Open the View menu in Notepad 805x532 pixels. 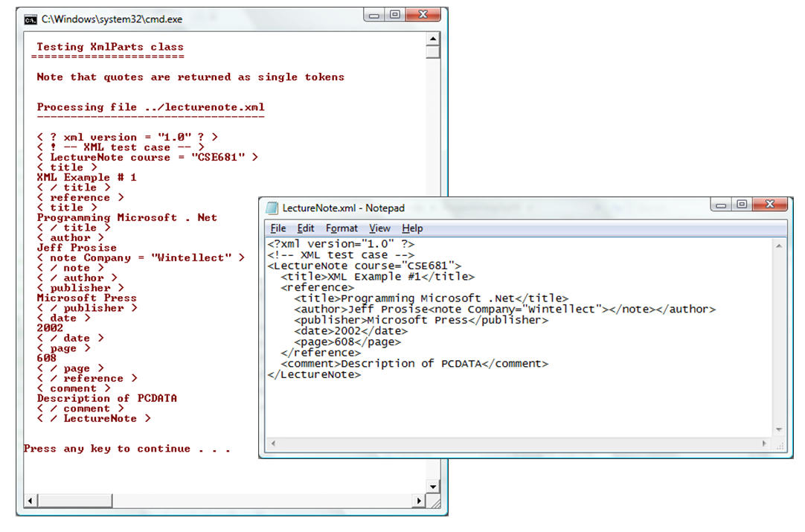380,228
